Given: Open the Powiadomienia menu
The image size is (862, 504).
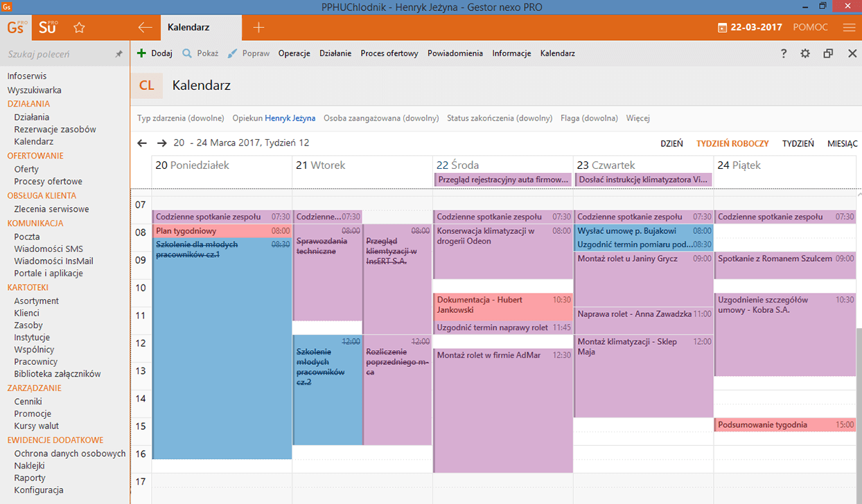Looking at the screenshot, I should point(455,53).
